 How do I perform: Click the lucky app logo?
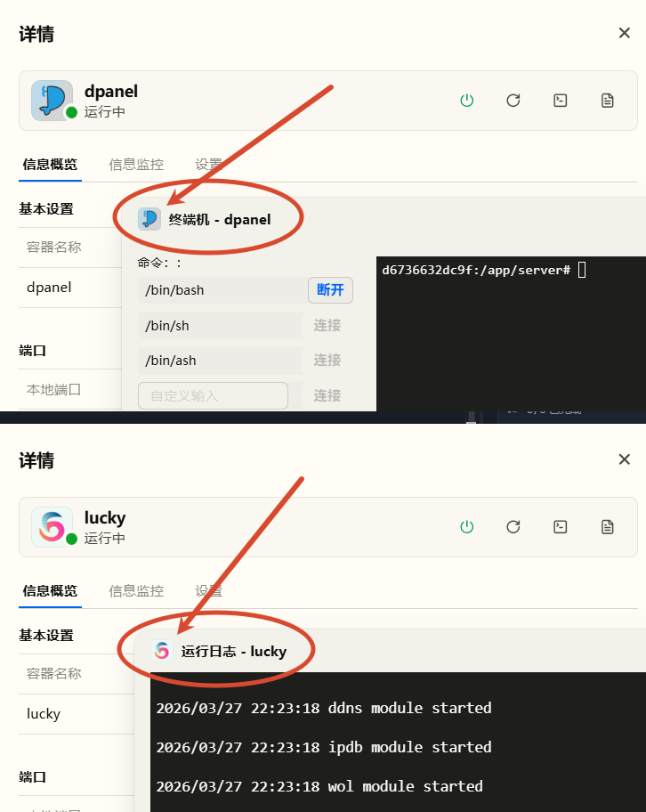tap(52, 527)
